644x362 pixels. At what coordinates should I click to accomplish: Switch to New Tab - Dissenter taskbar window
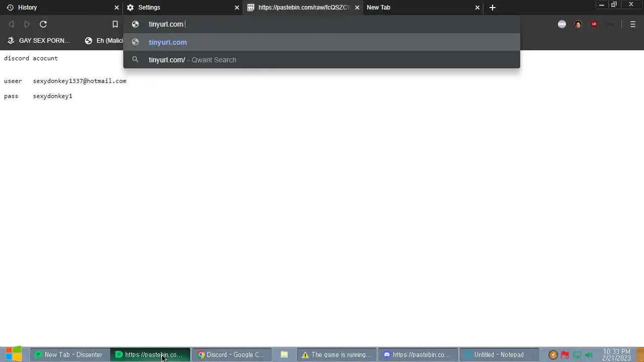[x=70, y=354]
